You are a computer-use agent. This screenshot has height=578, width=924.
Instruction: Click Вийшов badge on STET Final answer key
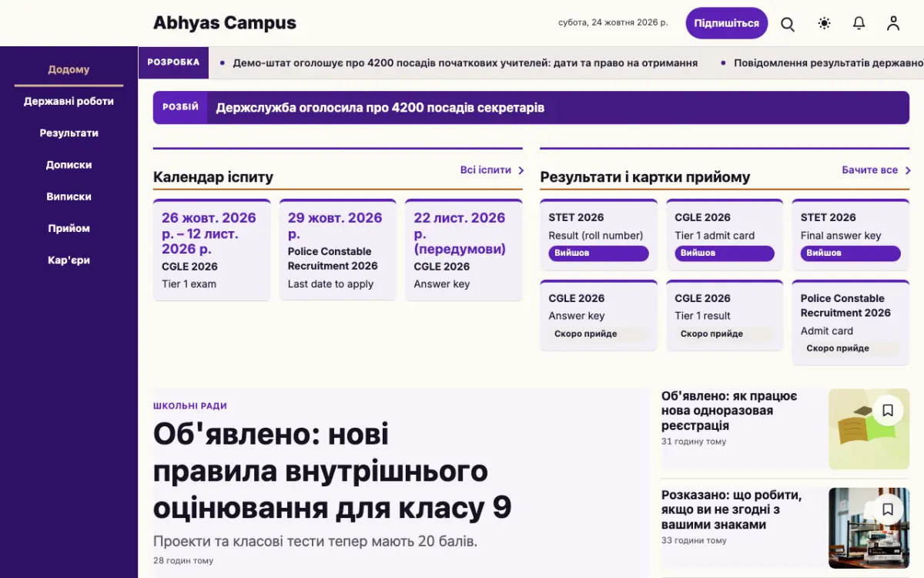point(851,254)
